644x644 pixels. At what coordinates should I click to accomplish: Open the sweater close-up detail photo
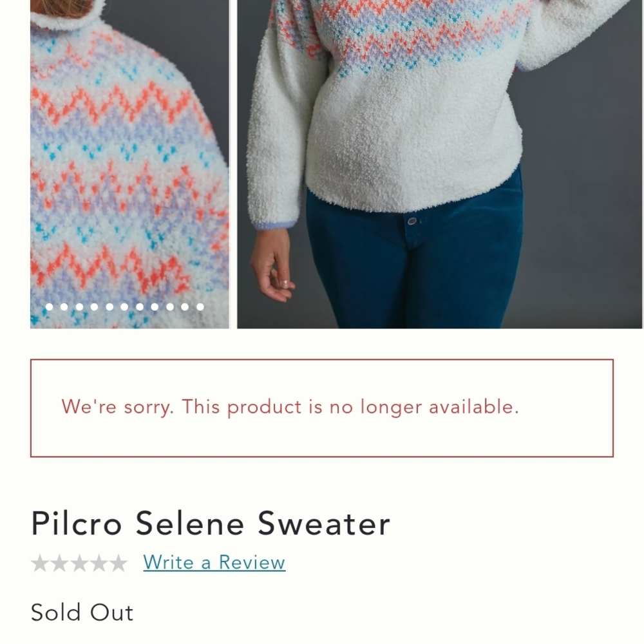pos(129,161)
